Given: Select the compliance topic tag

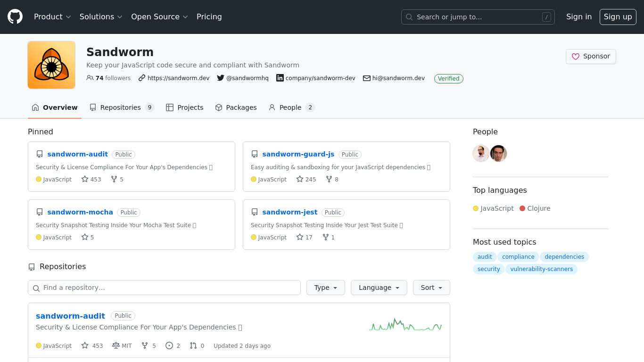Looking at the screenshot, I should 518,257.
